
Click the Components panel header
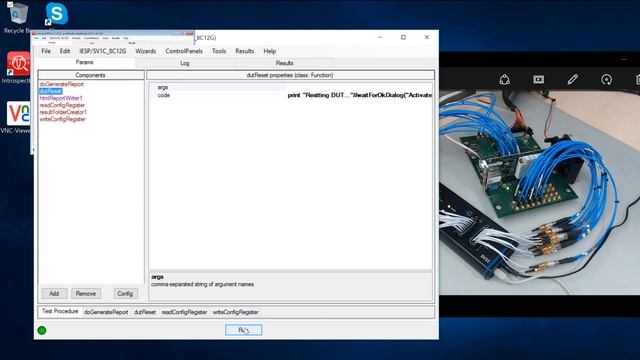pos(91,75)
